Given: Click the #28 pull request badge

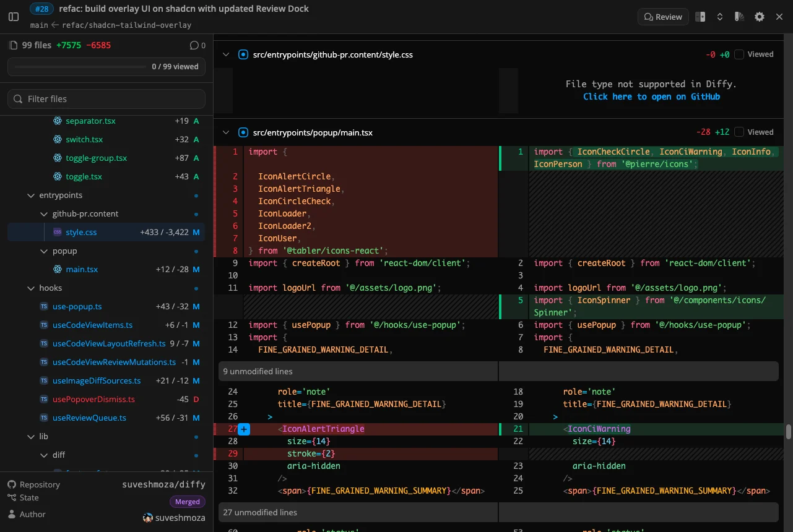Looking at the screenshot, I should click(x=42, y=9).
